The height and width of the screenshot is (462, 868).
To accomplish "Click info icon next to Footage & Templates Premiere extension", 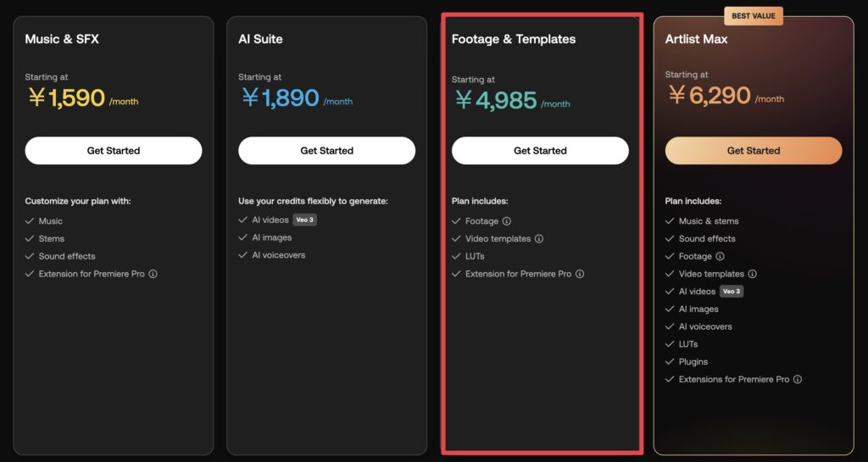I will coord(580,274).
